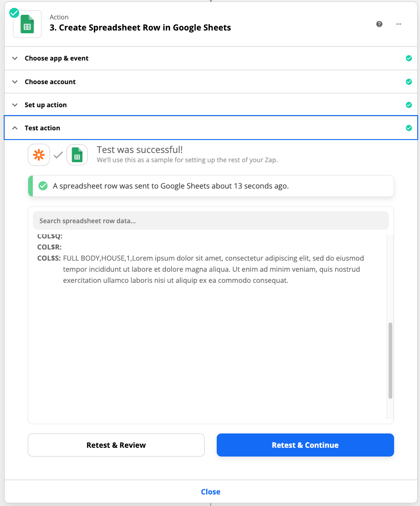Click the results panel vertical scrollbar
Image resolution: width=420 pixels, height=506 pixels.
click(x=390, y=360)
